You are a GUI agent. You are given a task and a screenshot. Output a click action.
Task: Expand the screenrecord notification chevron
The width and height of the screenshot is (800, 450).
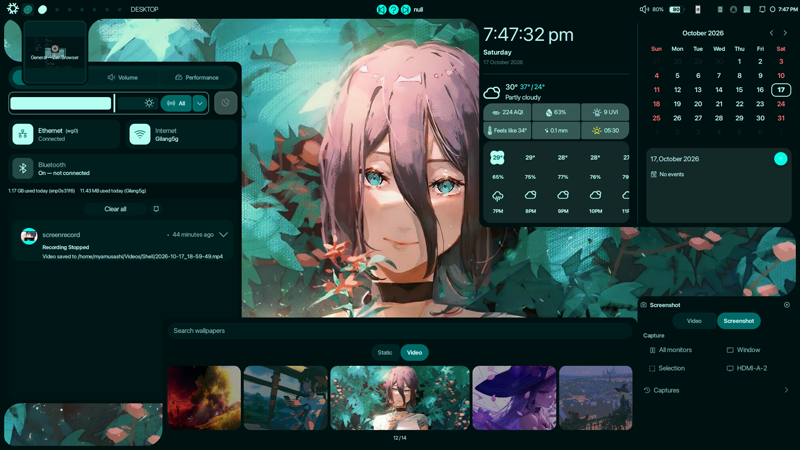(x=223, y=235)
